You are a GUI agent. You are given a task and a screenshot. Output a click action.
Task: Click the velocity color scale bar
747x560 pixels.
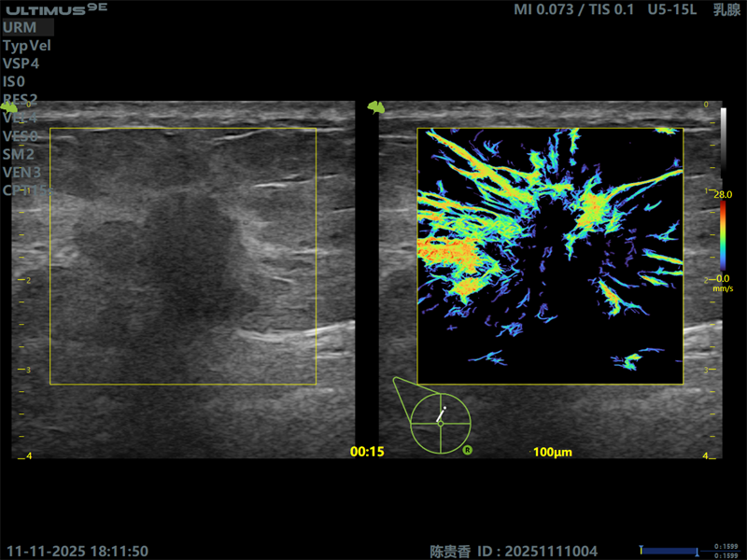click(723, 236)
